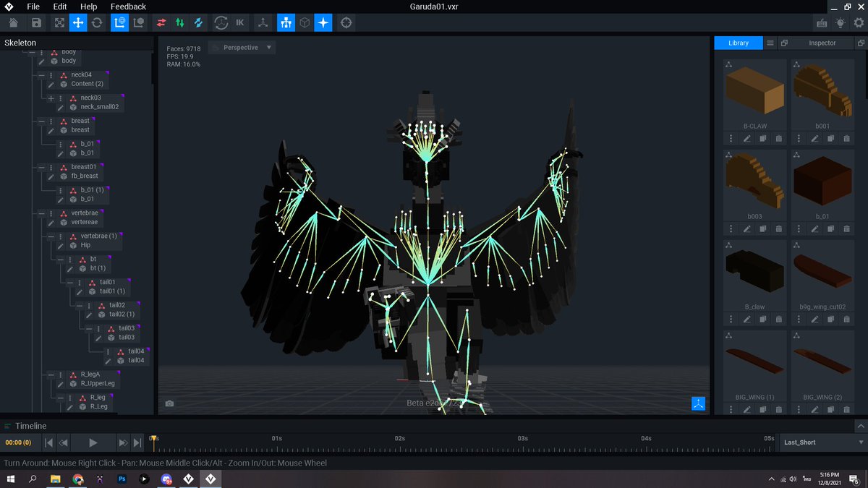Select the Hip content item in the skeleton
The width and height of the screenshot is (868, 488).
(x=85, y=245)
